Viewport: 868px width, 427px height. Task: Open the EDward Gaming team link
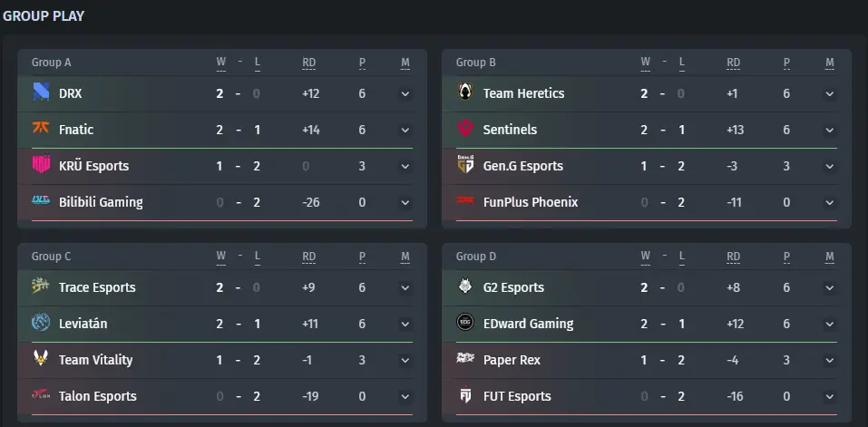coord(528,324)
